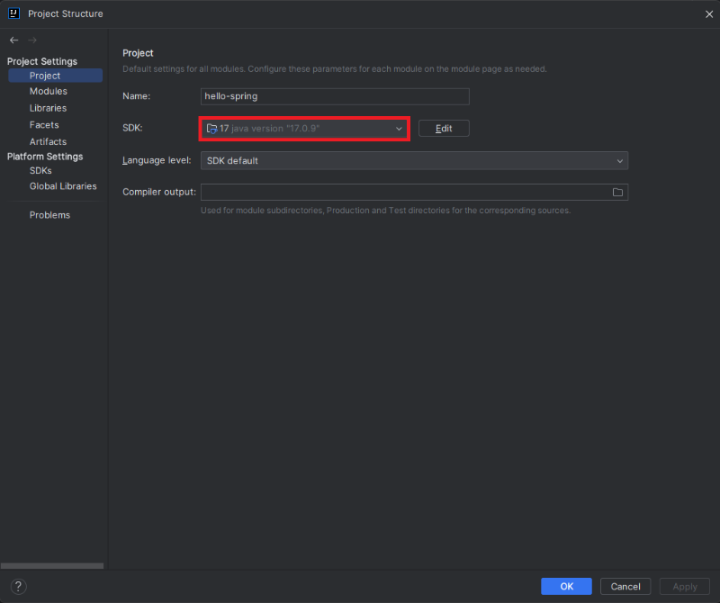Image resolution: width=720 pixels, height=603 pixels.
Task: Open SDKs under Platform Settings
Action: point(40,170)
